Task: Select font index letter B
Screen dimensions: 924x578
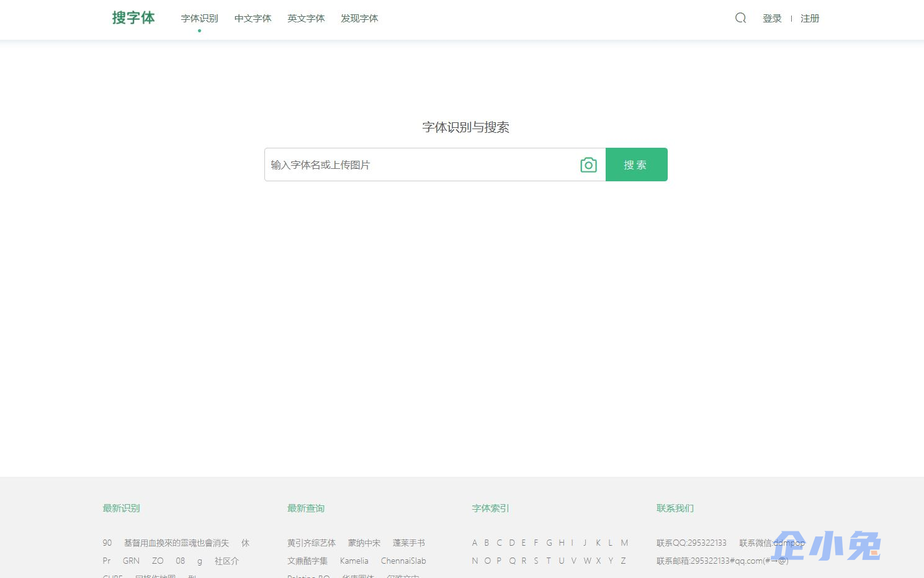Action: [487, 543]
